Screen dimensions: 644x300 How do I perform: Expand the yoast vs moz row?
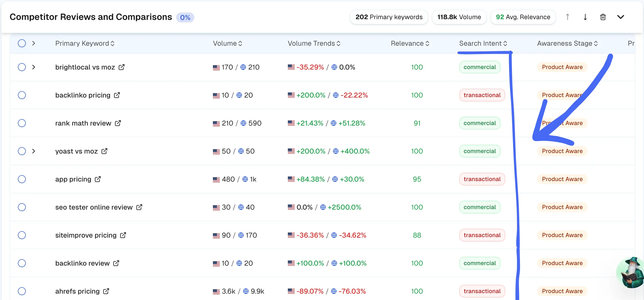pos(33,151)
